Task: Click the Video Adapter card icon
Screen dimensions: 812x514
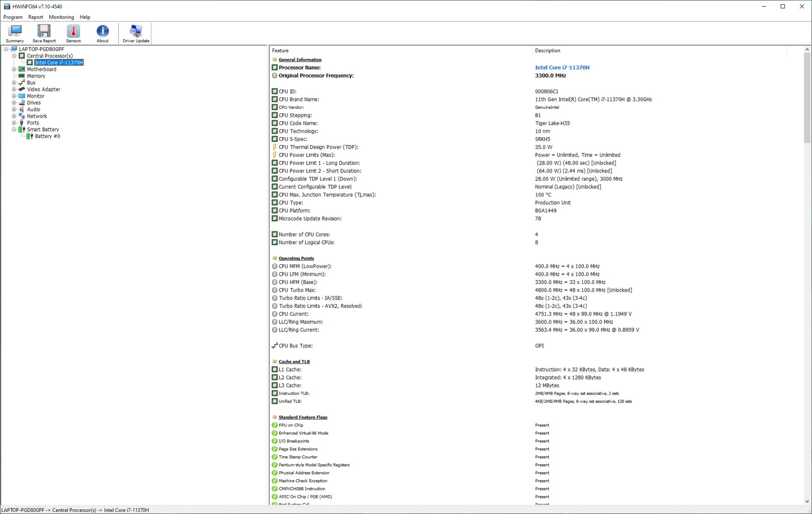Action: click(x=21, y=89)
